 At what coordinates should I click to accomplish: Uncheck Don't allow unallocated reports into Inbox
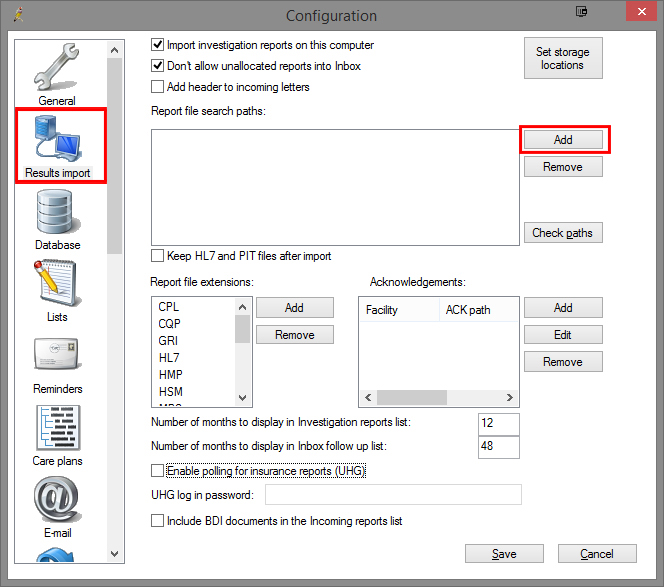pyautogui.click(x=158, y=66)
